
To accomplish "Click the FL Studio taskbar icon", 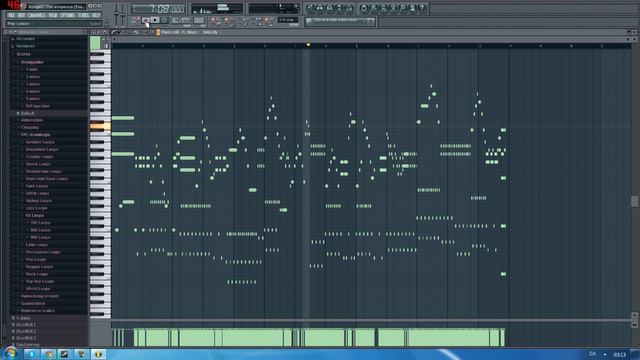I will click(x=98, y=354).
